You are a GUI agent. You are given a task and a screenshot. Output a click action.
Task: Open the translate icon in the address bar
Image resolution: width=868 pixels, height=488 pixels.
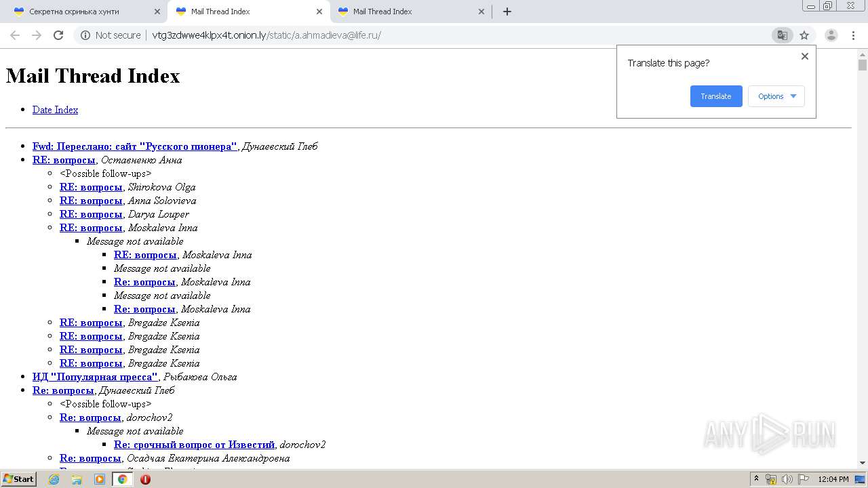[782, 35]
